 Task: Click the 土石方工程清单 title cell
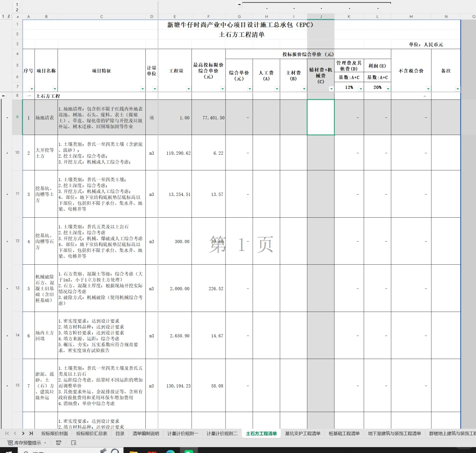pyautogui.click(x=242, y=34)
